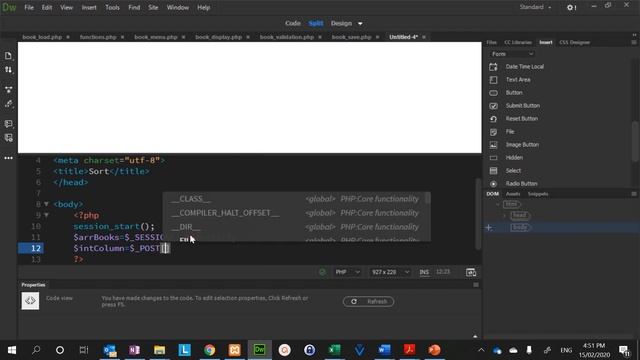Click the Refresh button in Properties panel
The image size is (640, 360).
pyautogui.click(x=368, y=302)
